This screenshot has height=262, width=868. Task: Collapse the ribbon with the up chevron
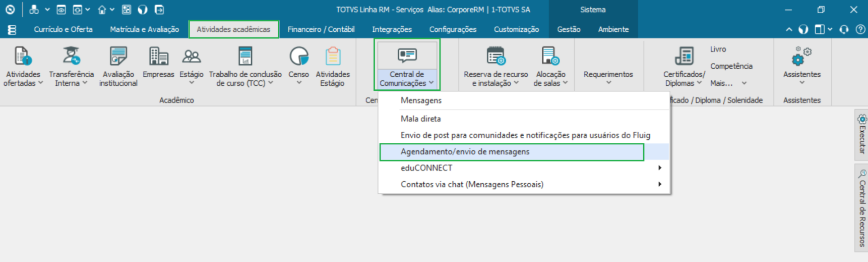789,29
